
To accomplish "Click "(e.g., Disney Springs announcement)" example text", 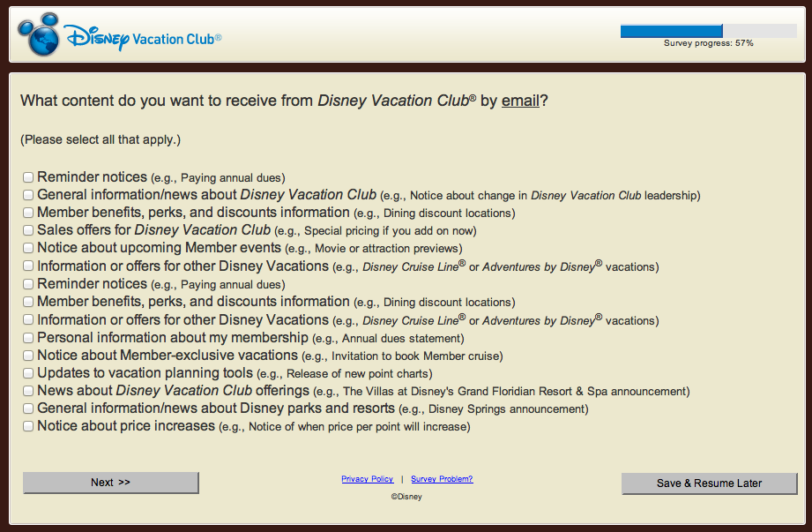I will coord(494,408).
